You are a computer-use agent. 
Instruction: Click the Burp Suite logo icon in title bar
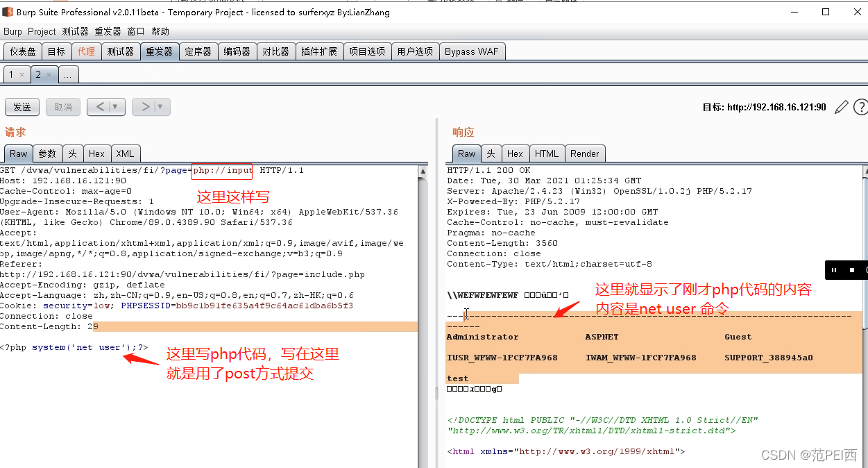click(8, 12)
